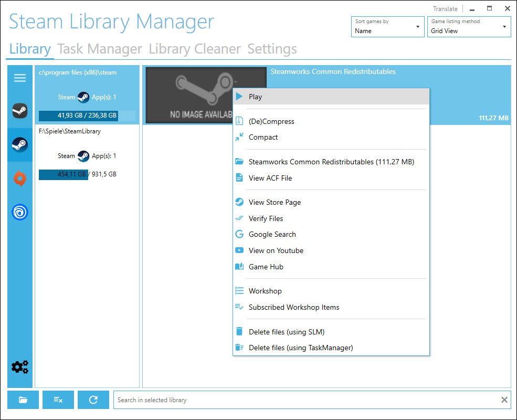This screenshot has width=517, height=420.
Task: Click the Steam logo in F:\Spiele library card
Action: (83, 156)
